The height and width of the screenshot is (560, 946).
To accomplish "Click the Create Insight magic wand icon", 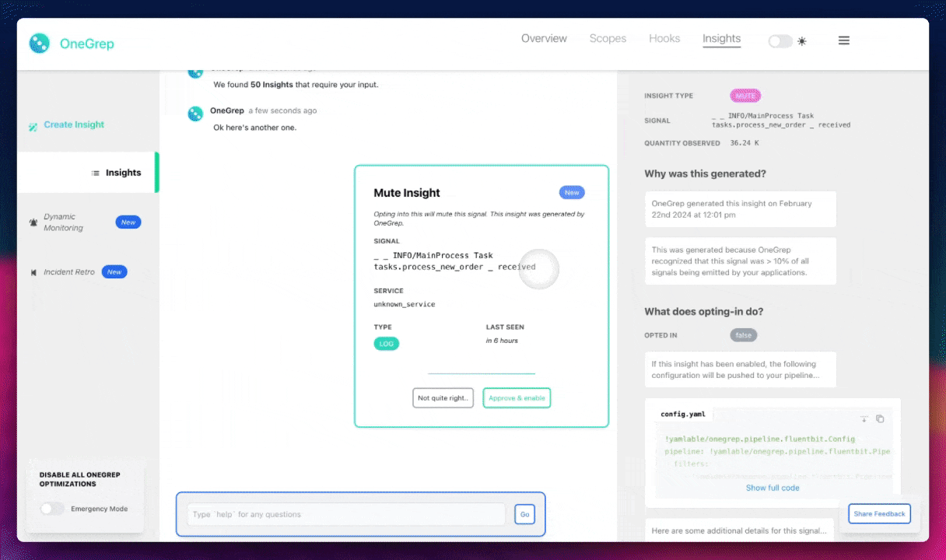I will point(33,126).
